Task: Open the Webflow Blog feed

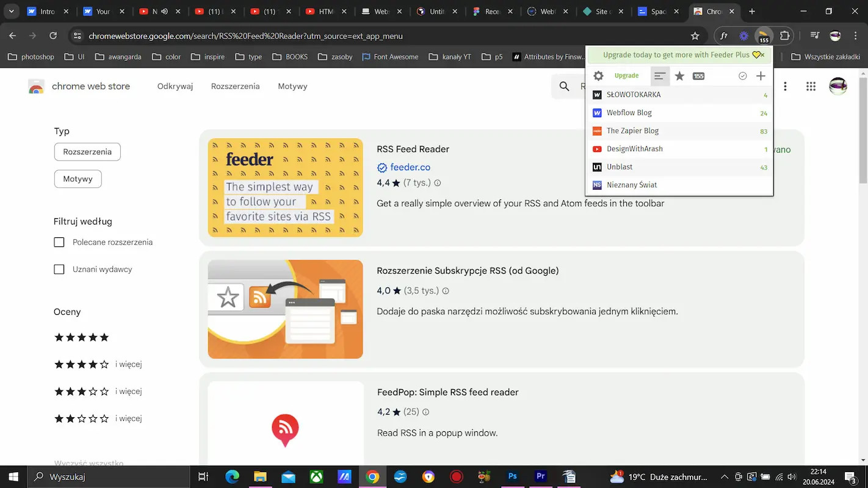Action: 629,113
